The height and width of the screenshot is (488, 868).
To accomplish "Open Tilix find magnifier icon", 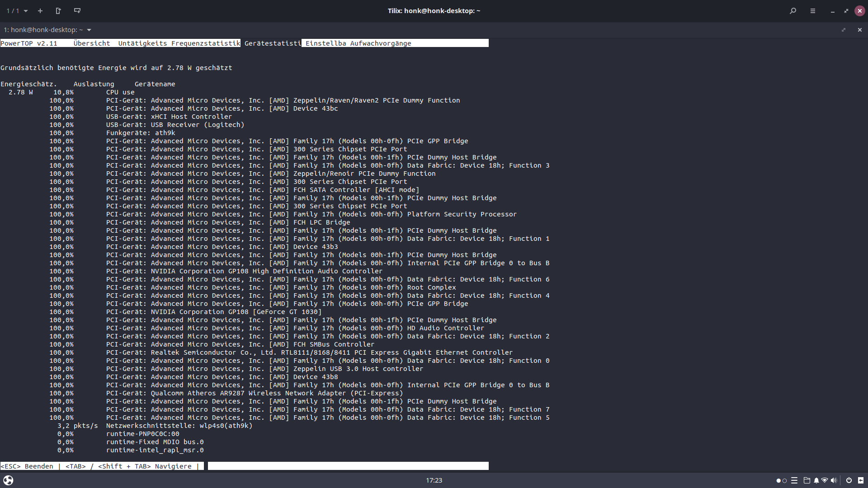I will click(x=793, y=11).
